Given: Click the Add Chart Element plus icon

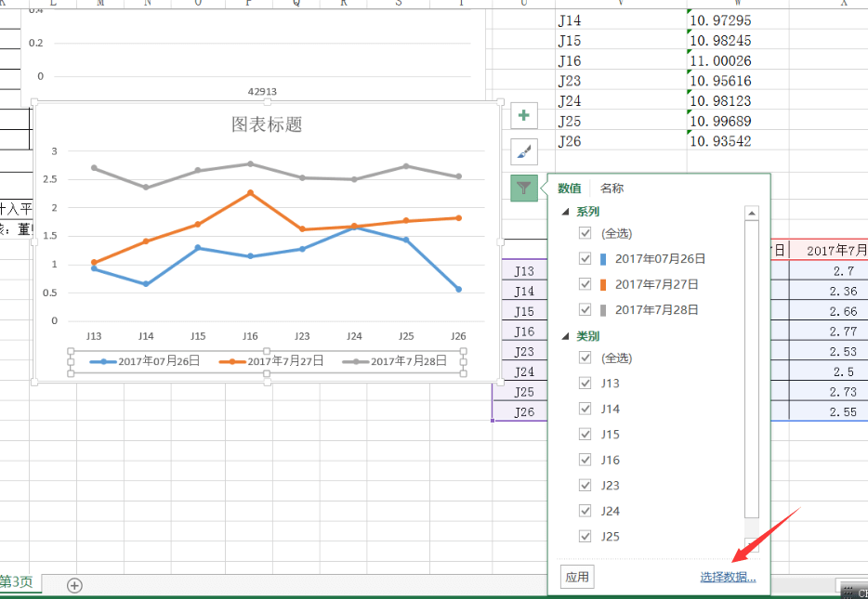Looking at the screenshot, I should [x=523, y=115].
